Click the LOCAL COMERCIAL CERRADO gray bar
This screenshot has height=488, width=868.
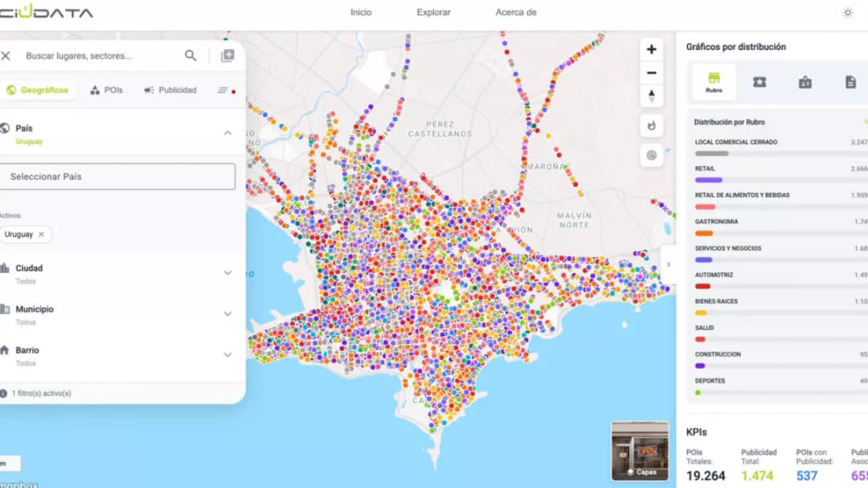pyautogui.click(x=712, y=154)
